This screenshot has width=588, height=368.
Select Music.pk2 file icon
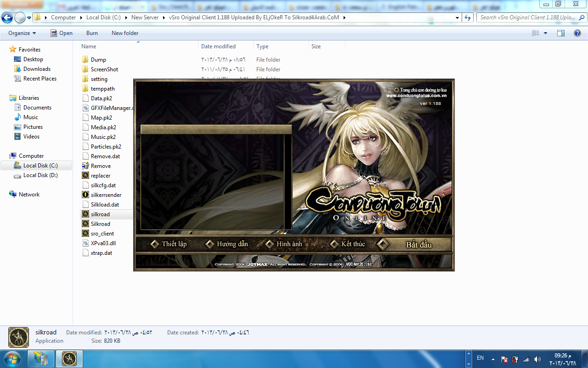pyautogui.click(x=85, y=137)
